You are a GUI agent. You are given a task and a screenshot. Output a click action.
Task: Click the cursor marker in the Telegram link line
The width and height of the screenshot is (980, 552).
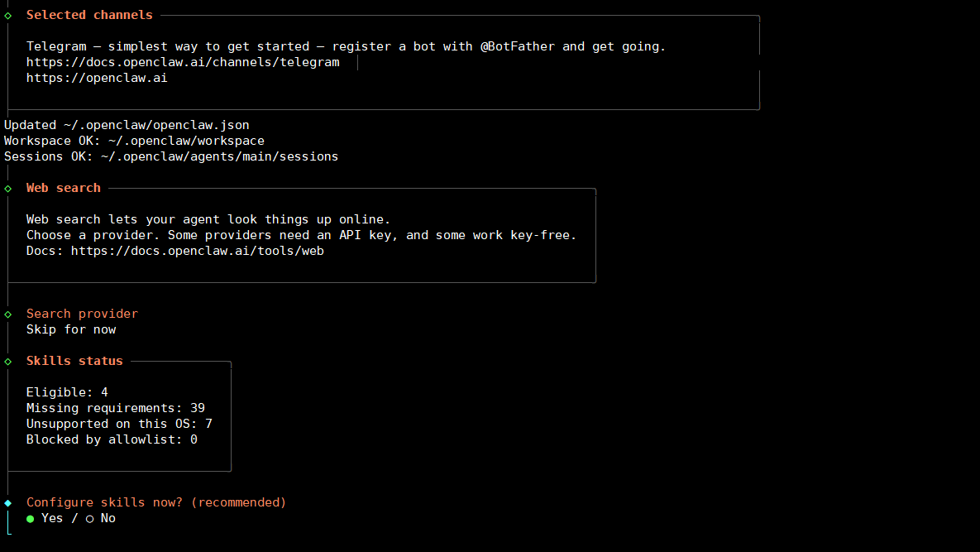[x=357, y=62]
